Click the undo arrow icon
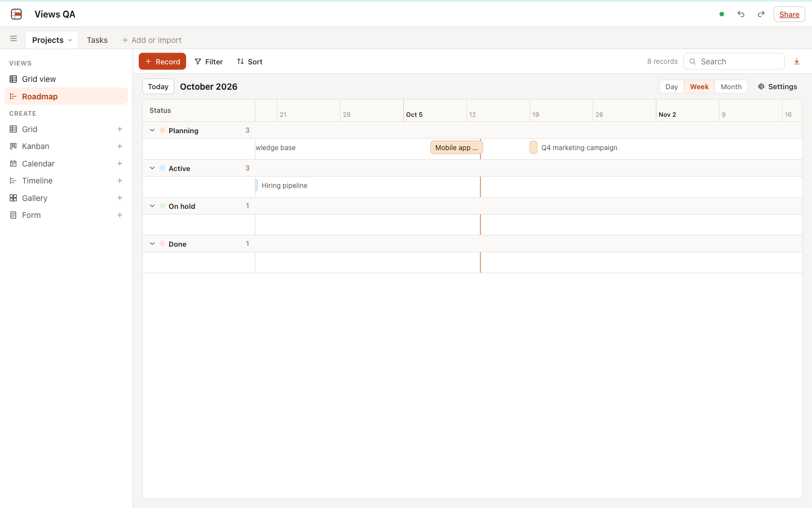The image size is (812, 508). 741,14
